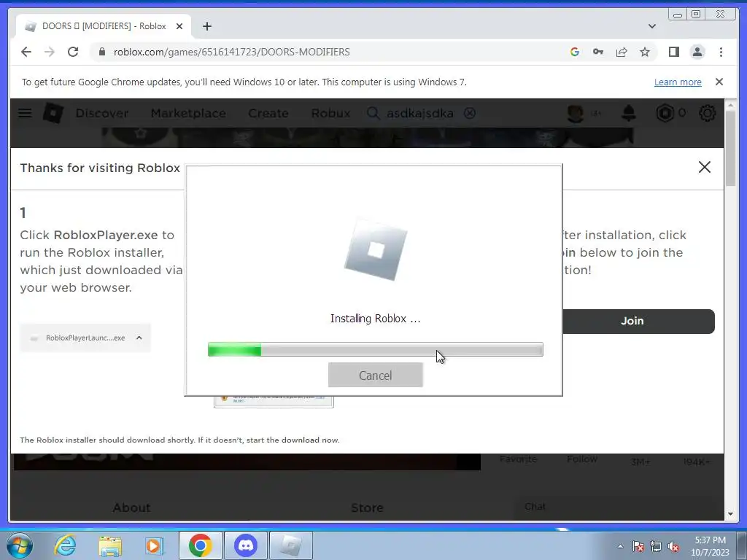Launch Internet Explorer from taskbar
747x560 pixels.
[65, 545]
